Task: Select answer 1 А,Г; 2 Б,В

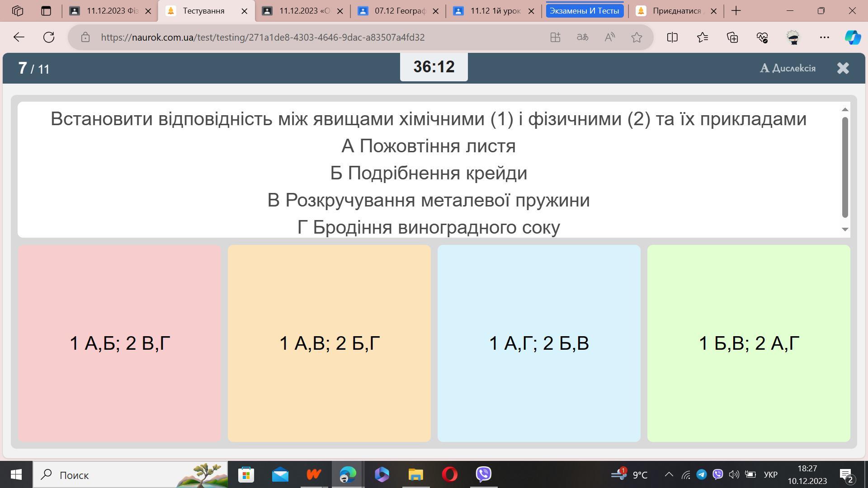Action: point(538,343)
